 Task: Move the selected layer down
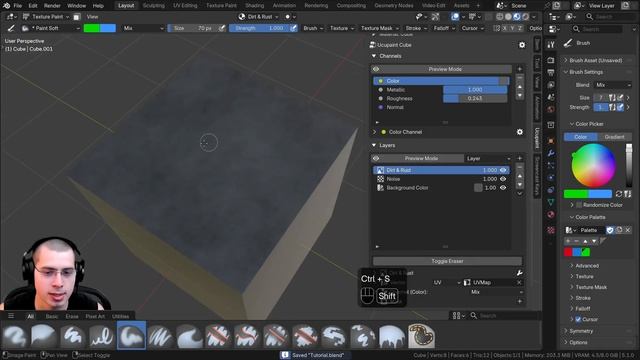(520, 184)
